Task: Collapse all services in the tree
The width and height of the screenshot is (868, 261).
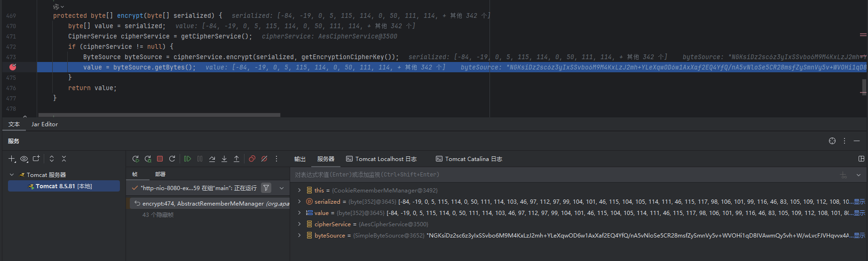Action: point(64,159)
